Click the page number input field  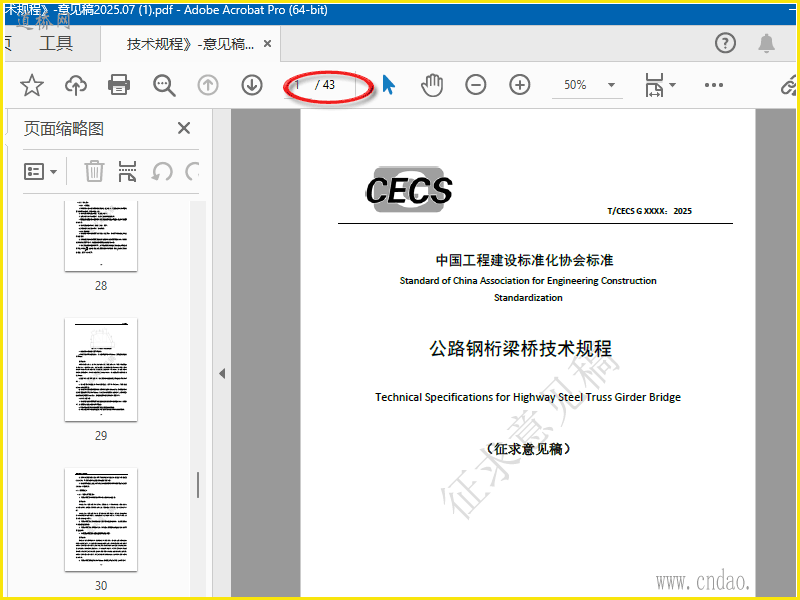(x=299, y=85)
